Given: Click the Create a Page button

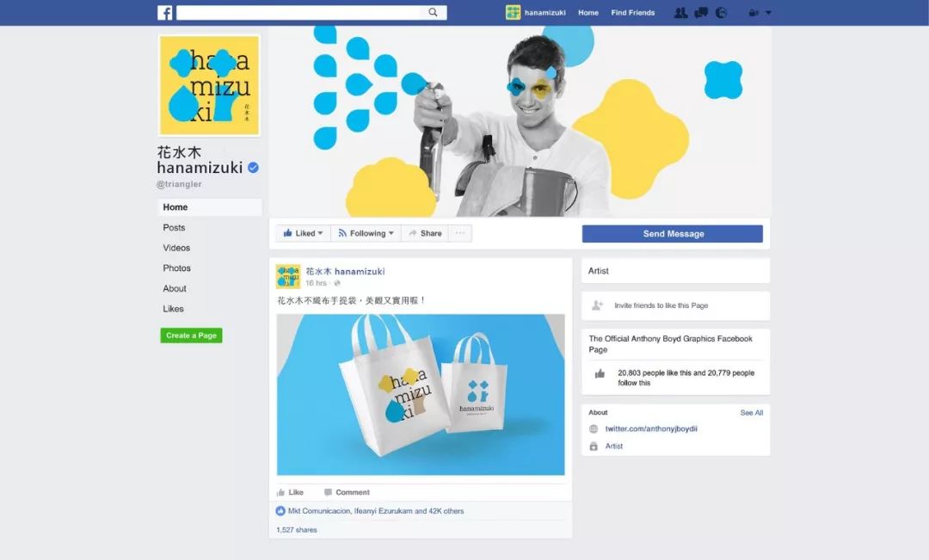Looking at the screenshot, I should tap(191, 335).
